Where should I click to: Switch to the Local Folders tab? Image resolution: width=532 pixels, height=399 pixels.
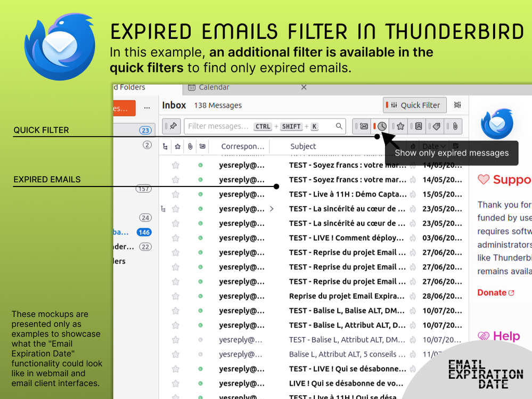129,87
